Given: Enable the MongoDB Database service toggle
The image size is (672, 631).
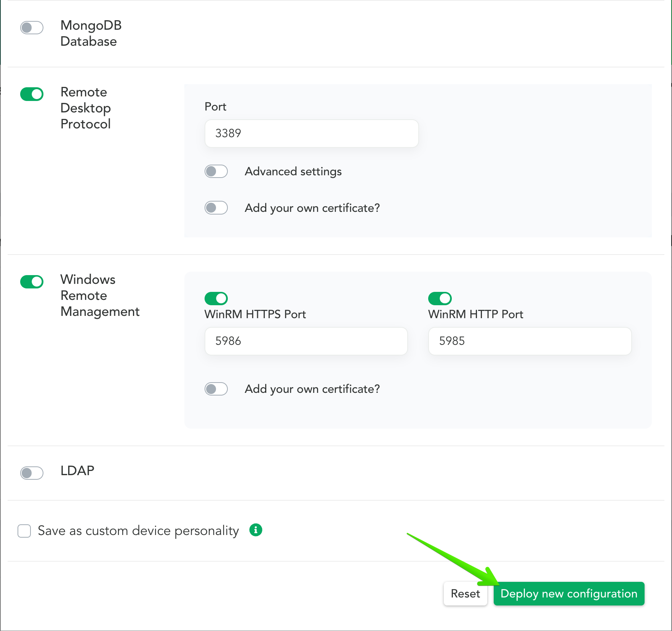Looking at the screenshot, I should (x=32, y=27).
